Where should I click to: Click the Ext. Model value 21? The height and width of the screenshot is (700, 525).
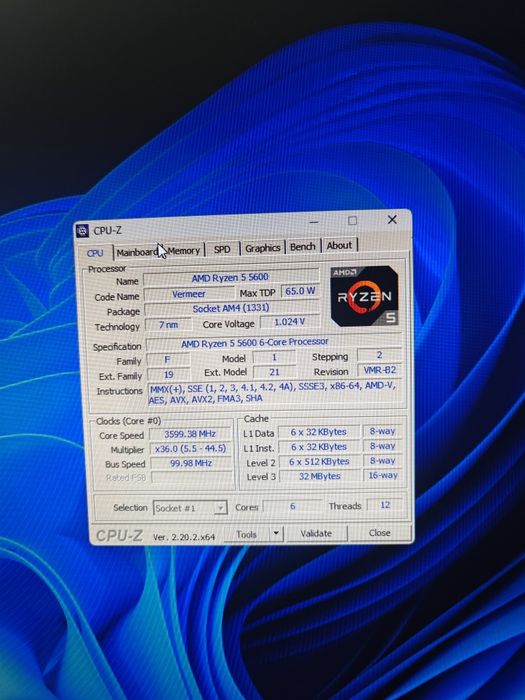pyautogui.click(x=274, y=372)
